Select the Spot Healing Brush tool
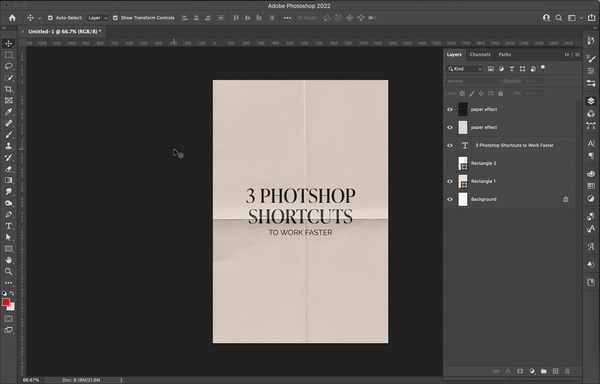 pyautogui.click(x=8, y=123)
